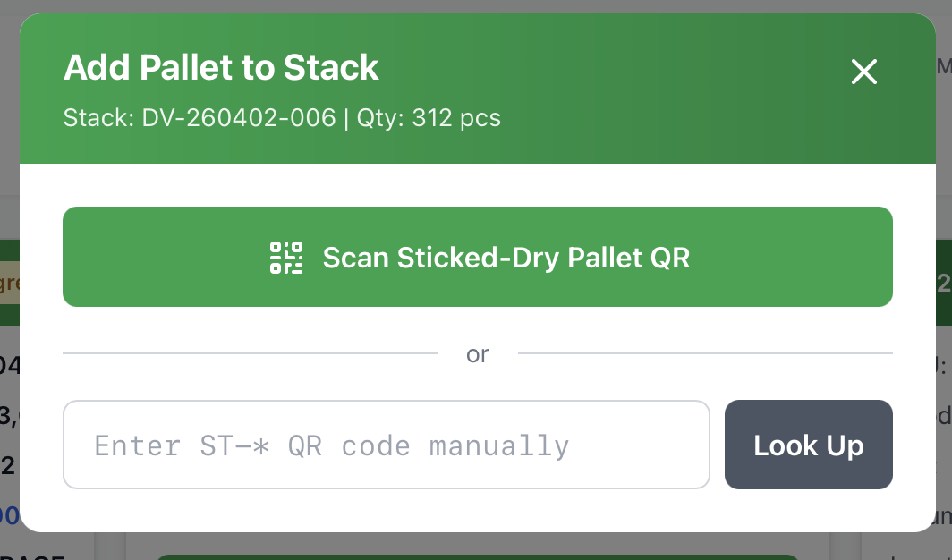Screen dimensions: 952x560
Task: Close the Add Pallet to Stack dialog
Action: coord(863,72)
